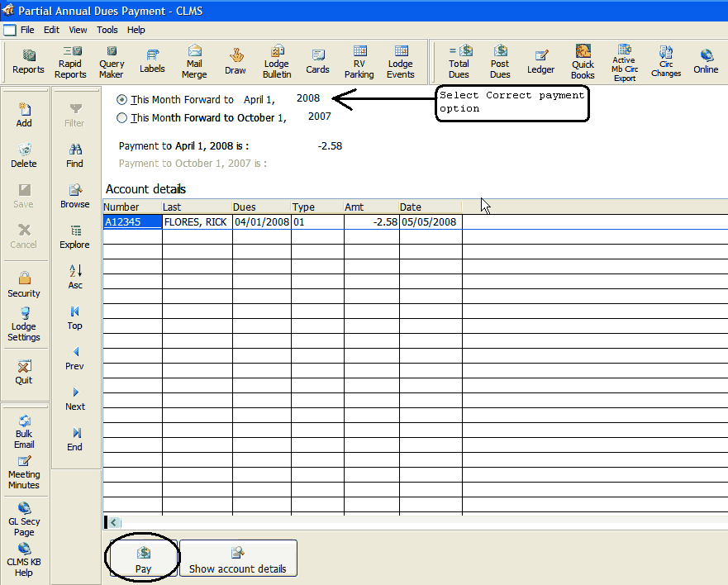Screen dimensions: 728x585
Task: Open the Rapid Reports tool
Action: pos(70,62)
